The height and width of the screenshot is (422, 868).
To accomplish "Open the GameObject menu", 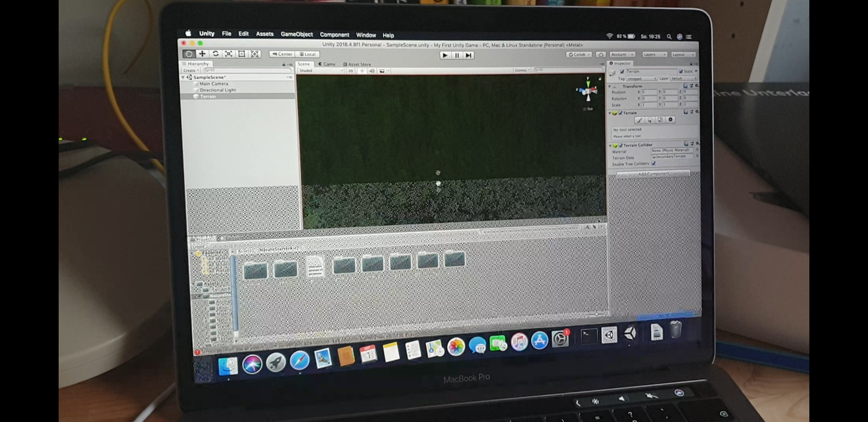I will point(297,35).
